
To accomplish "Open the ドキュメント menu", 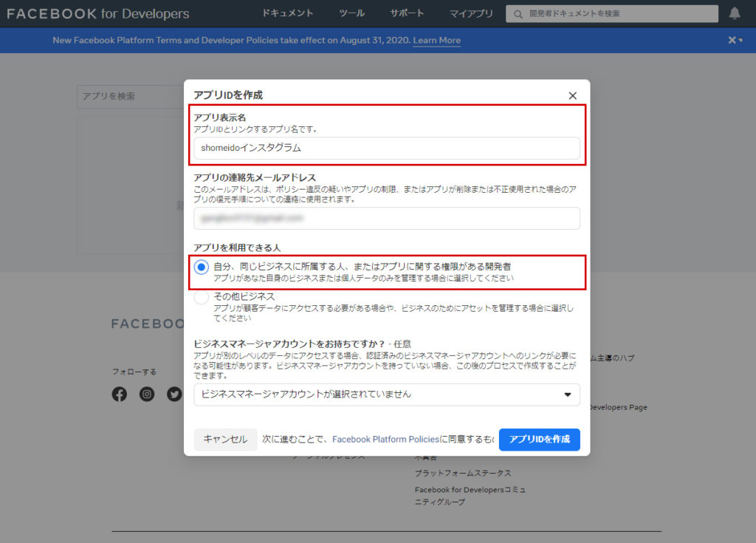I will click(x=288, y=13).
